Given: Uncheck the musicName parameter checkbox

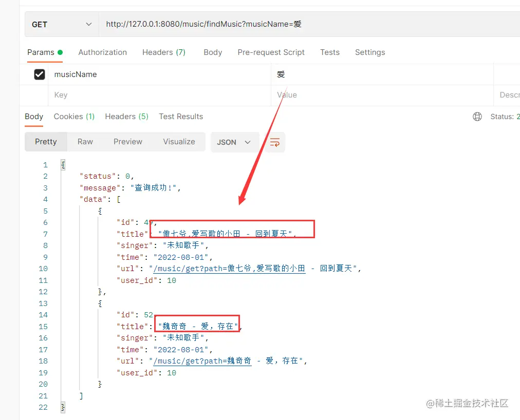Looking at the screenshot, I should [40, 74].
